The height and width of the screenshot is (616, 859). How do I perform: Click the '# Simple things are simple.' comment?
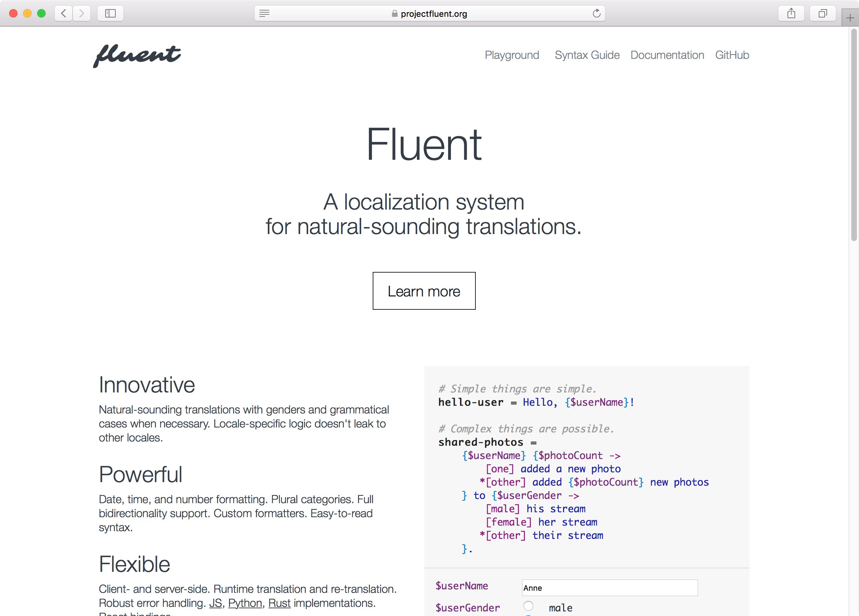click(x=518, y=389)
